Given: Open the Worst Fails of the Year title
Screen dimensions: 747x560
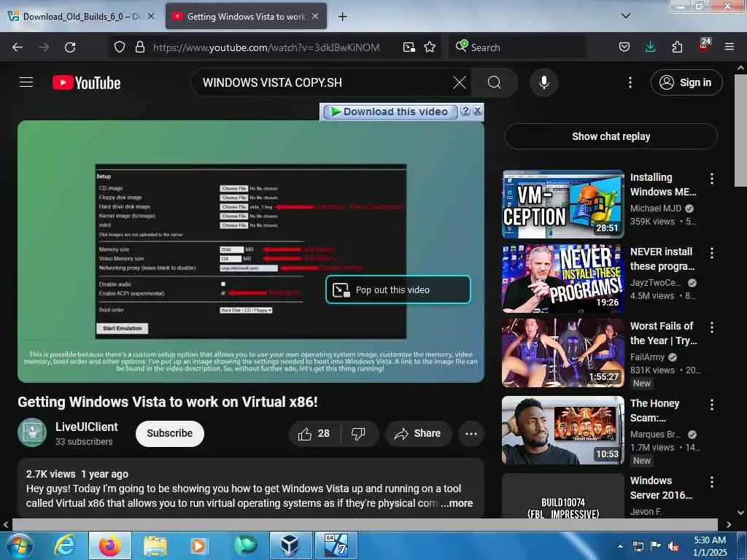Looking at the screenshot, I should (x=662, y=333).
